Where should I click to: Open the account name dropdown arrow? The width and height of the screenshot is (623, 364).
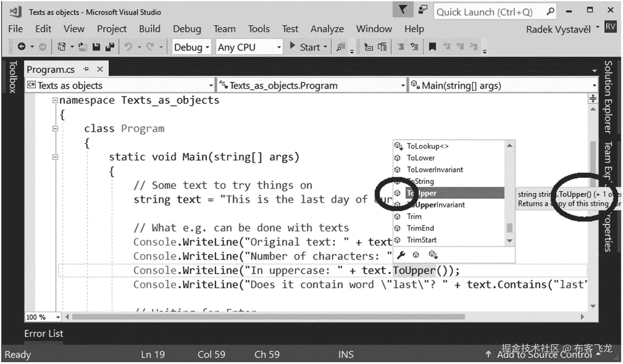click(597, 28)
